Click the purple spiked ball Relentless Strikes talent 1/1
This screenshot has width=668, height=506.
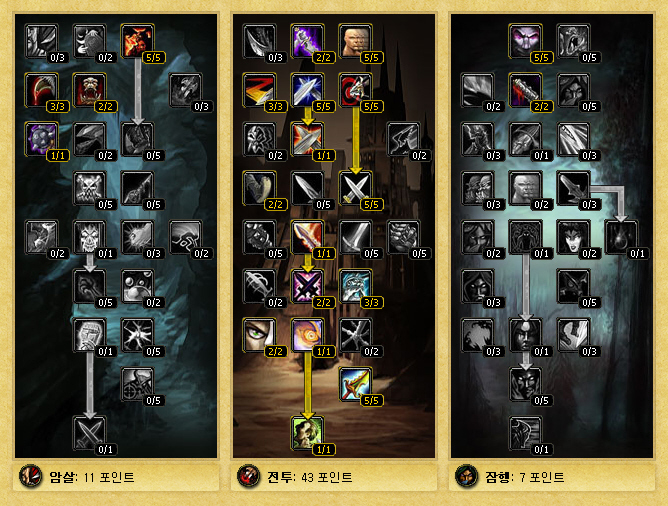(42, 139)
